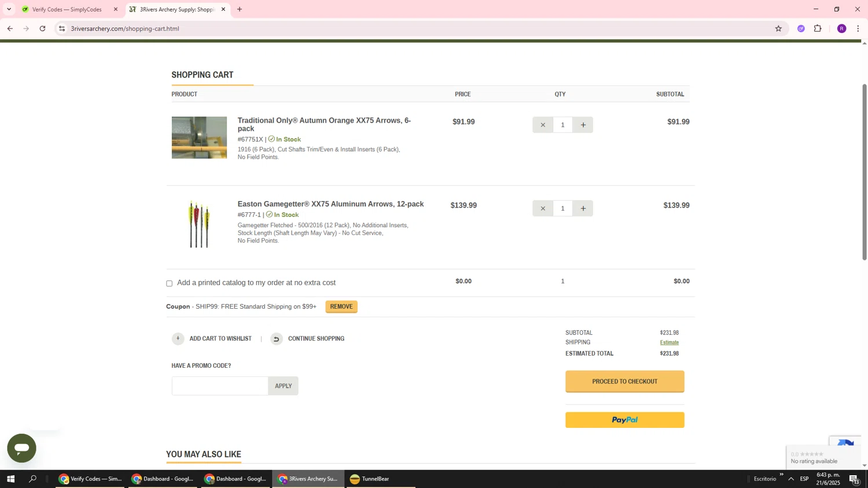
Task: Click the Easton Gamegetter arrows thumbnail
Action: (x=199, y=224)
